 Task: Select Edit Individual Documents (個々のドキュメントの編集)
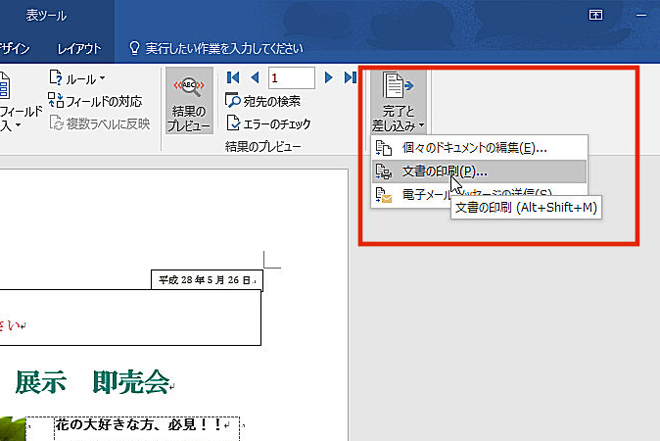point(479,148)
